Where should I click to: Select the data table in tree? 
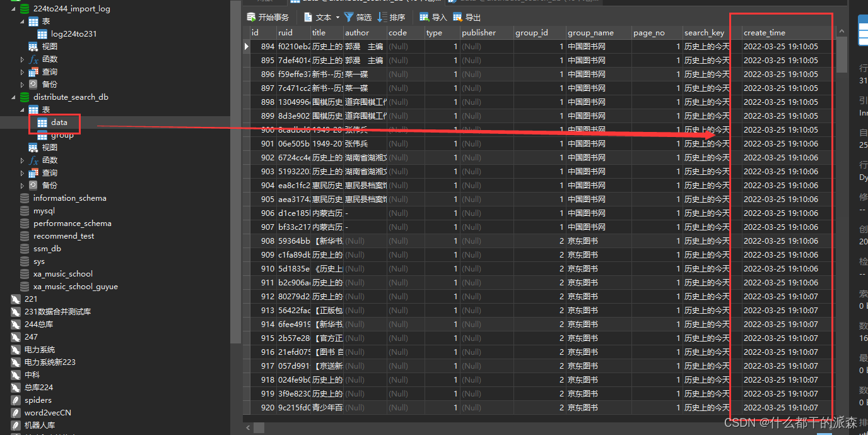[59, 122]
